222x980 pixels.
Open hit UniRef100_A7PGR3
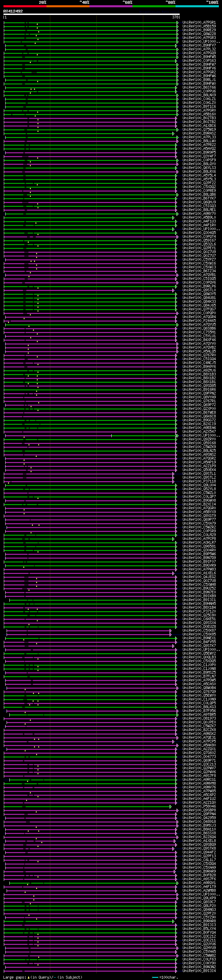tap(199, 38)
